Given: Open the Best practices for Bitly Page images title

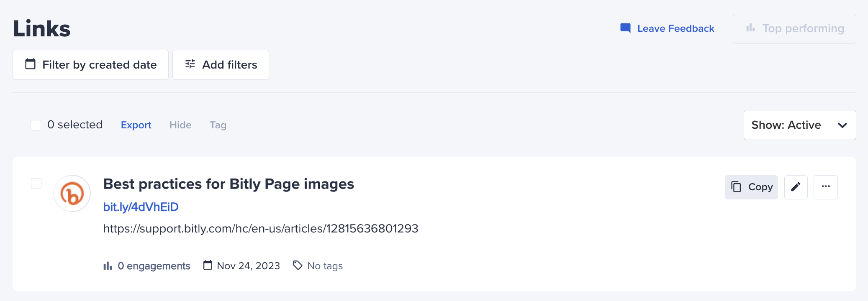Looking at the screenshot, I should pyautogui.click(x=229, y=184).
